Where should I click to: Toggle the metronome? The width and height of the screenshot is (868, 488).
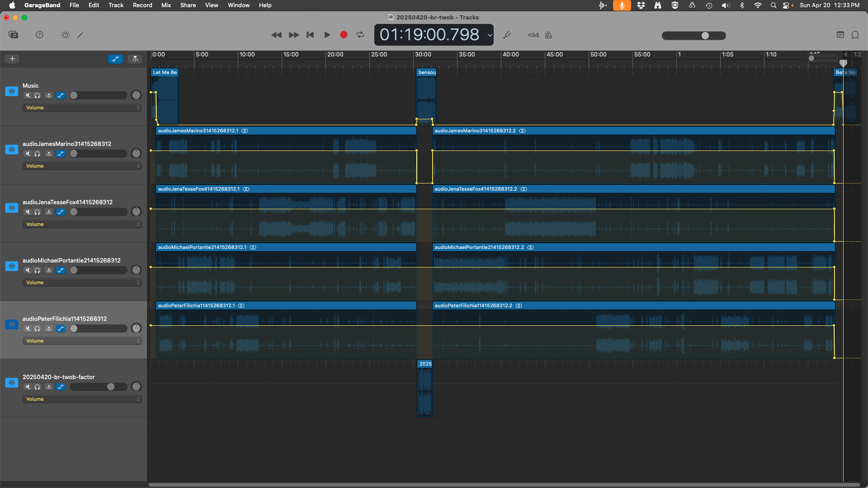(548, 35)
